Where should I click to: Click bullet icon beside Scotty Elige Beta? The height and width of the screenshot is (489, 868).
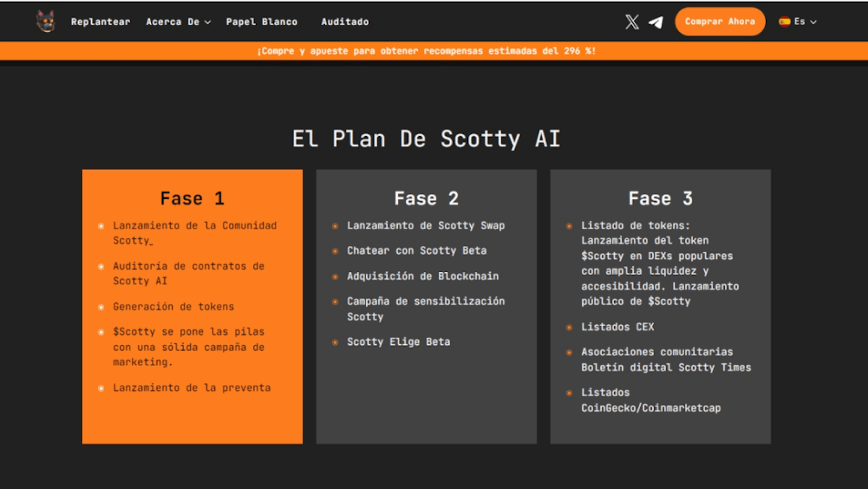click(x=335, y=342)
